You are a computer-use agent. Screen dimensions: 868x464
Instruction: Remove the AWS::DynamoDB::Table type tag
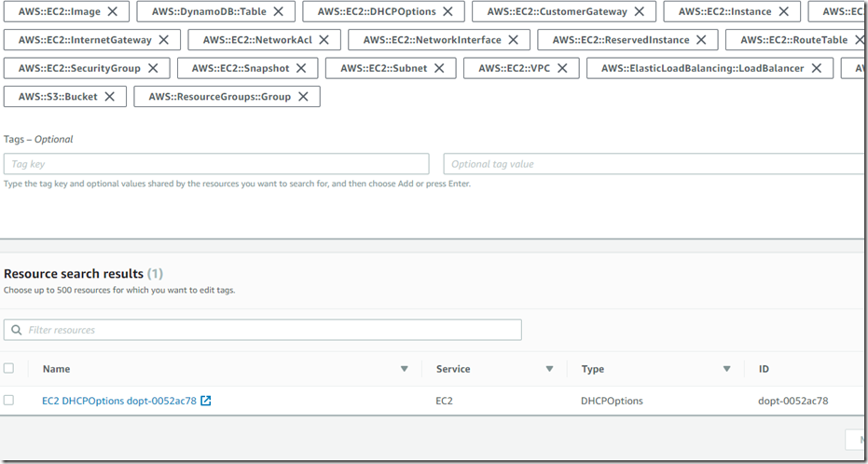279,11
